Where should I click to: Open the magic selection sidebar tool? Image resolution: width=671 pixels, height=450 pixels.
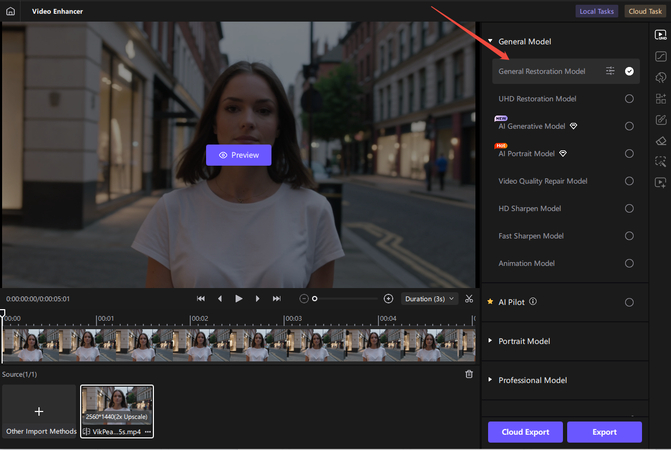coord(660,162)
